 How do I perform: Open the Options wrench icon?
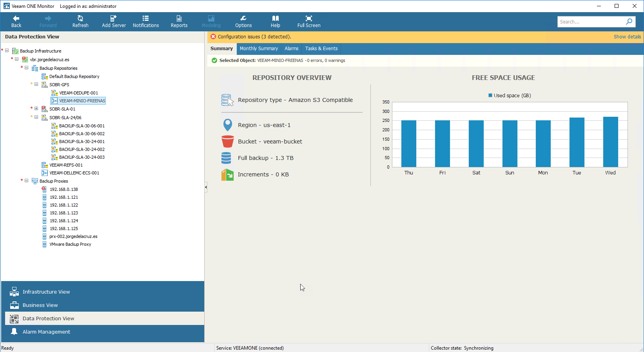click(x=243, y=18)
